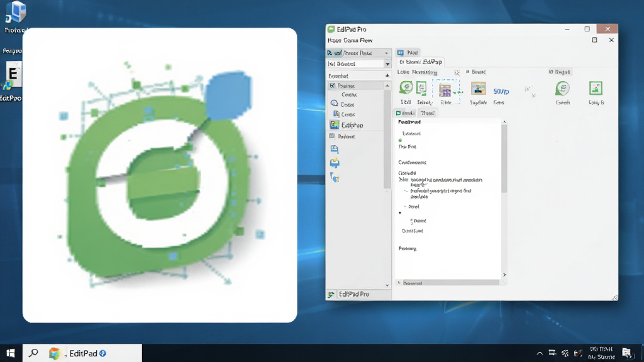Viewport: 644px width, 362px height.
Task: Click the content pane vertical scrollbar thumb
Action: tap(504, 159)
